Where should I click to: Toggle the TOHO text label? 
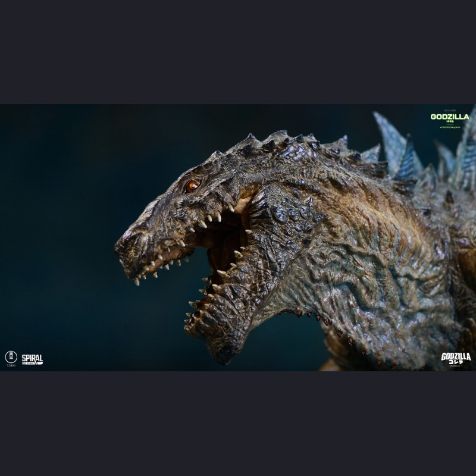coord(10,365)
